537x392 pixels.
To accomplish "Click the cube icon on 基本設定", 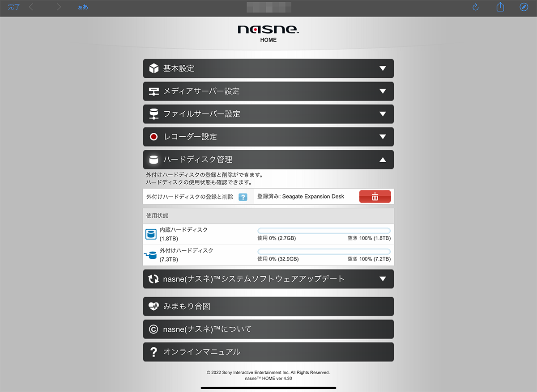I will pyautogui.click(x=154, y=68).
